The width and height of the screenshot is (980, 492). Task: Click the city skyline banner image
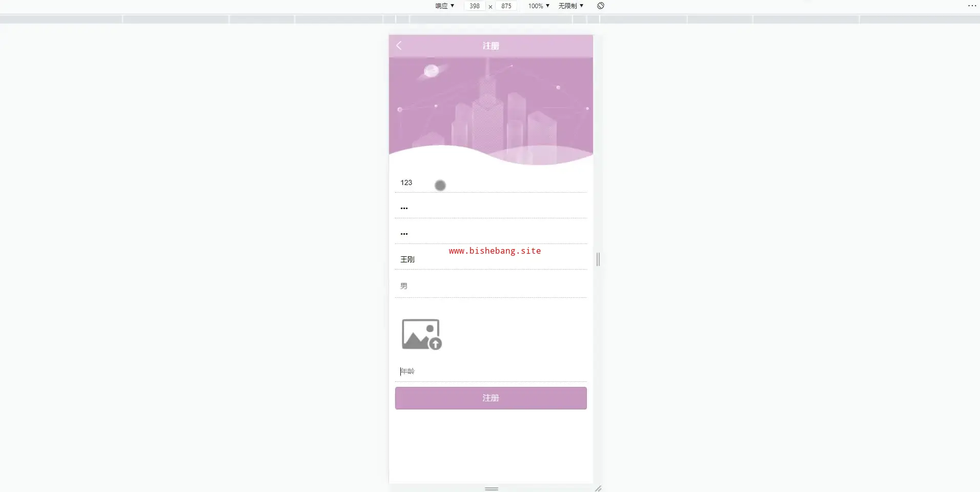491,108
